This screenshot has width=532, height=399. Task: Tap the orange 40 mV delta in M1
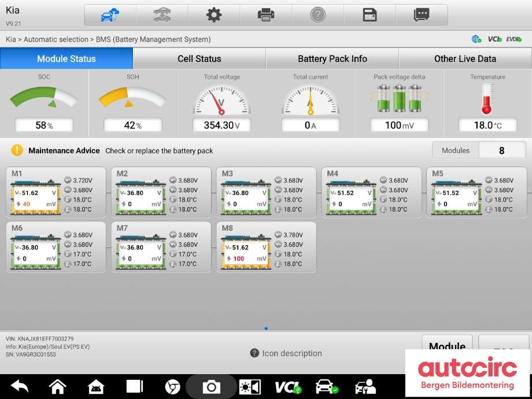[x=26, y=204]
